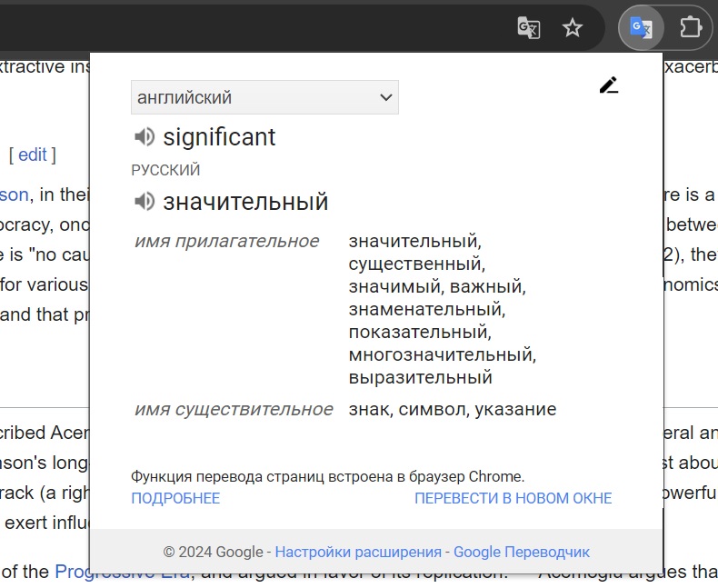This screenshot has height=588, width=718.
Task: Click the translation 'значительный' heading
Action: pos(245,202)
